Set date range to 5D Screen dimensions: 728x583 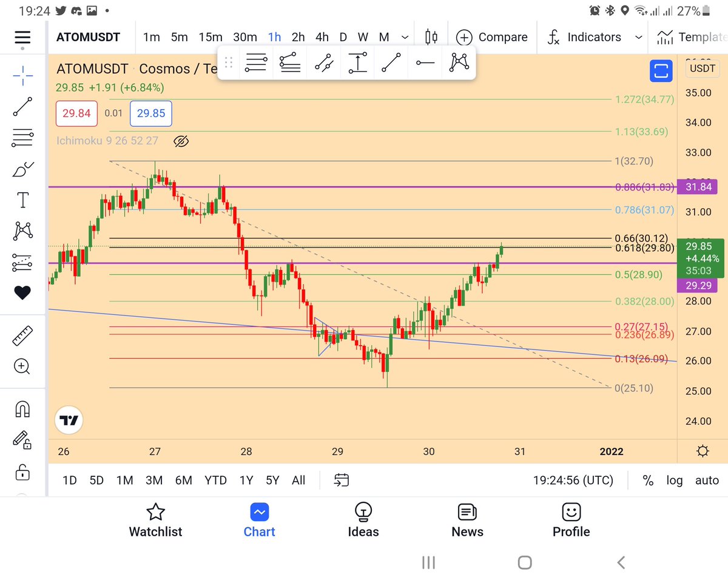(96, 480)
